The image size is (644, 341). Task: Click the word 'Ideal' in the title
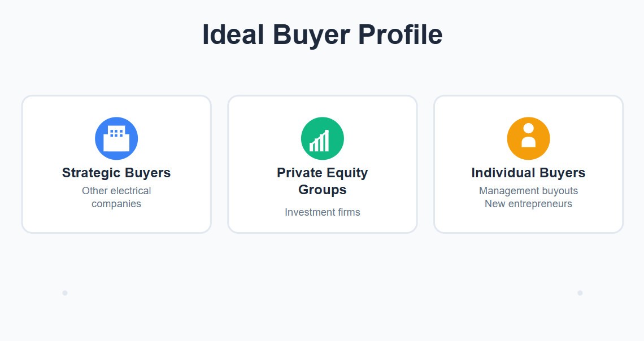click(x=233, y=34)
